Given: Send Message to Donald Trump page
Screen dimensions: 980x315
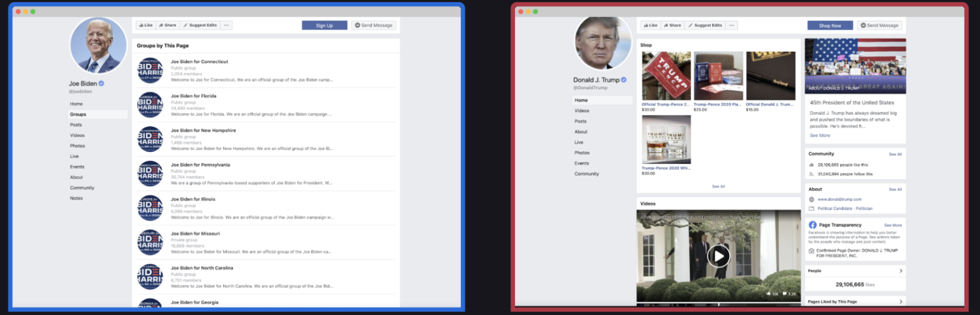Looking at the screenshot, I should pos(879,25).
